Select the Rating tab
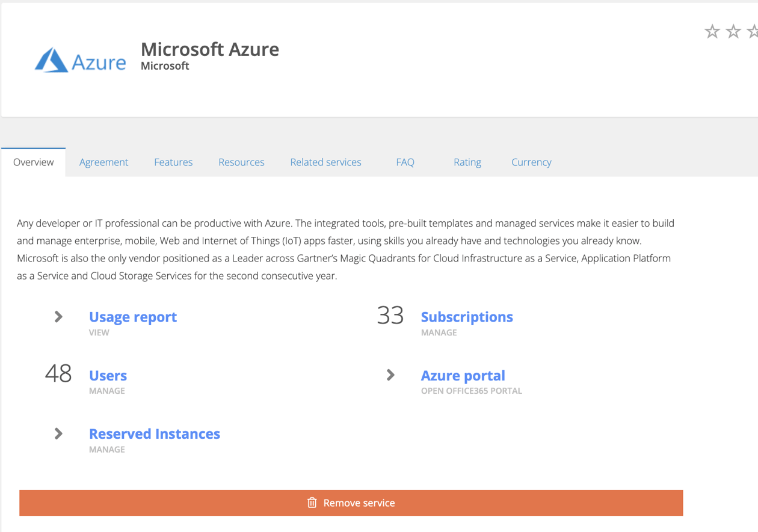758x532 pixels. click(467, 162)
